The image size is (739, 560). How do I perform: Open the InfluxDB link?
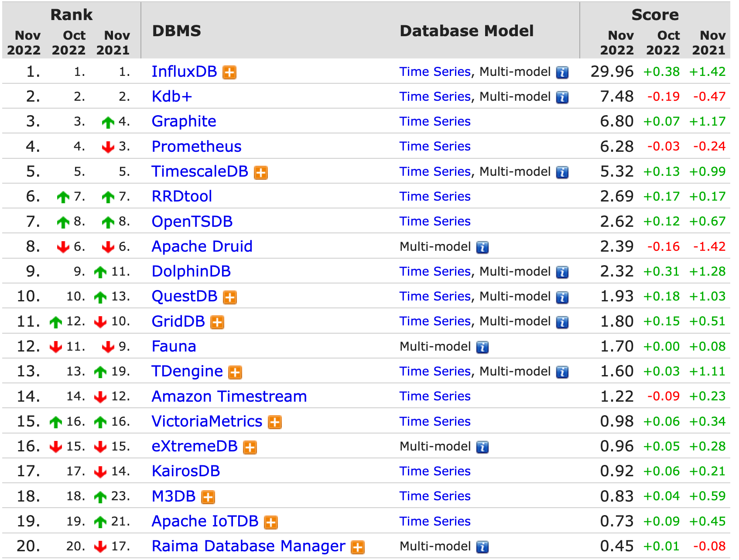tap(184, 72)
